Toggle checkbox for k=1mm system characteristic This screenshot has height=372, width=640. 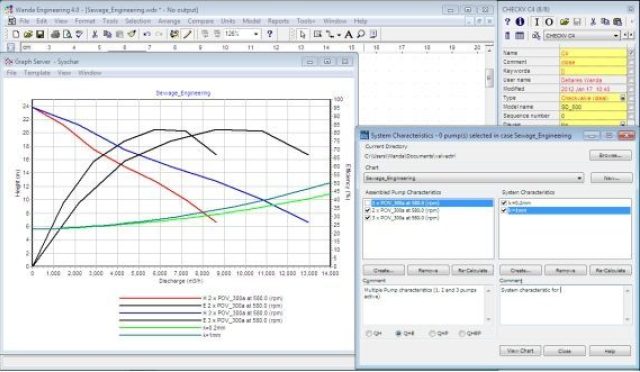point(504,210)
